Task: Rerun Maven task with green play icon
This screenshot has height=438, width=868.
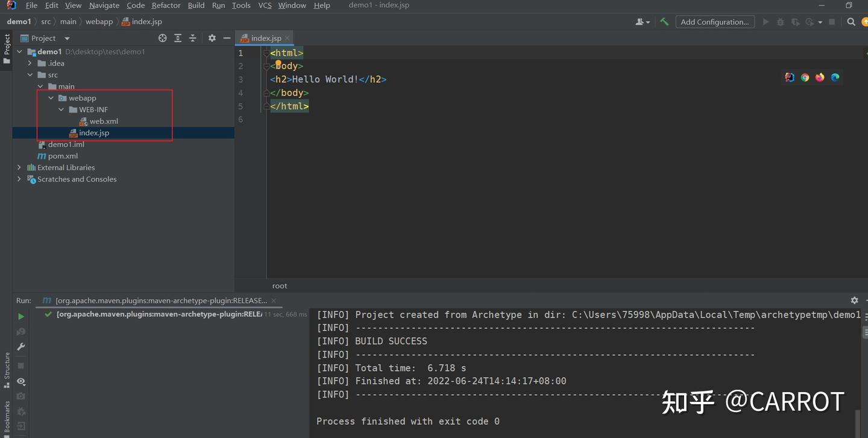Action: click(x=21, y=316)
